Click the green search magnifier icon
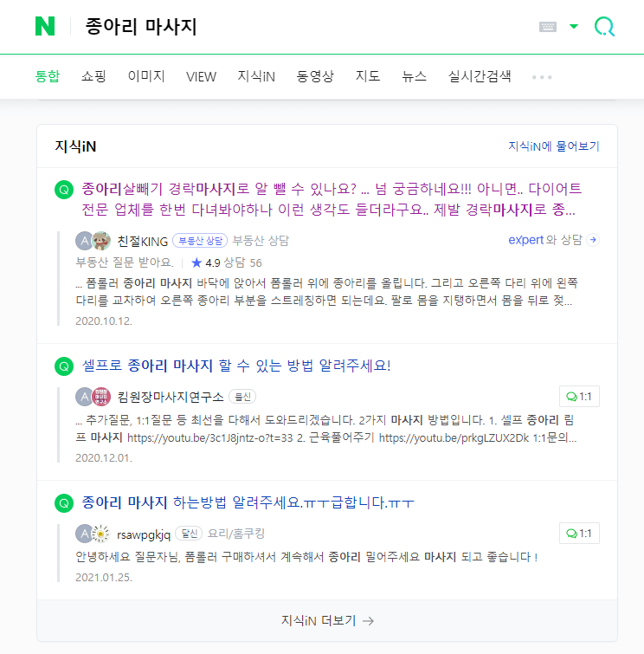 tap(604, 27)
